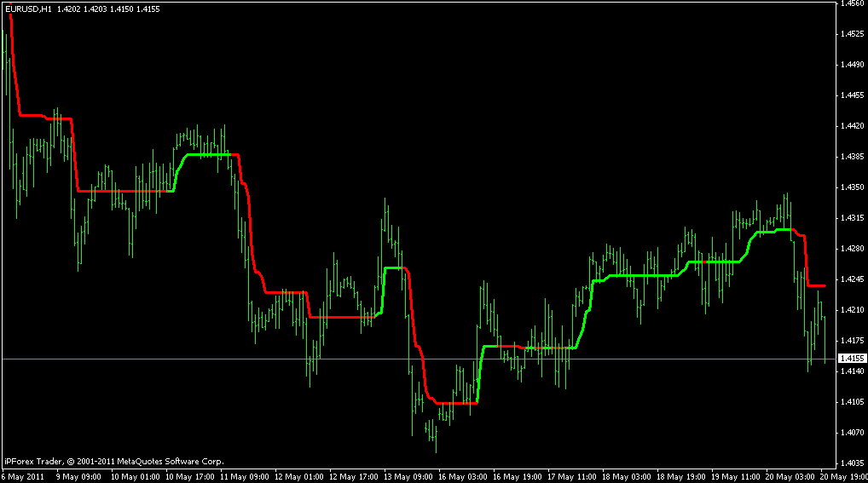Viewport: 868px width, 483px height.
Task: Click the 1.4245 price scale label
Action: pos(852,279)
